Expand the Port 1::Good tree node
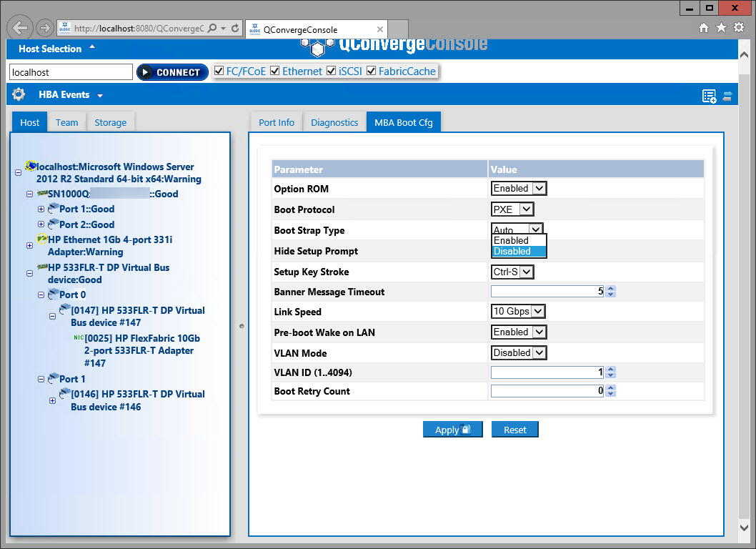This screenshot has height=549, width=756. coord(41,209)
